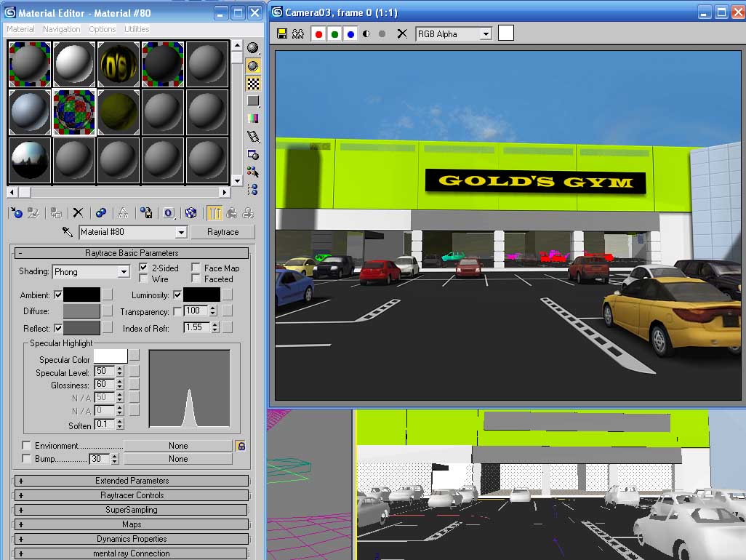The height and width of the screenshot is (560, 746).
Task: Expand the Raytracer Controls rollout
Action: pyautogui.click(x=132, y=495)
